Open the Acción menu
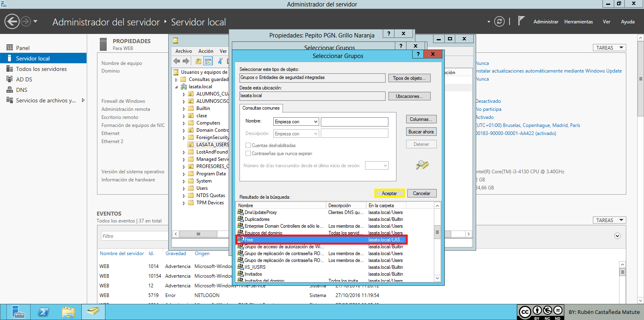Screen dimensions: 644x320 206,51
